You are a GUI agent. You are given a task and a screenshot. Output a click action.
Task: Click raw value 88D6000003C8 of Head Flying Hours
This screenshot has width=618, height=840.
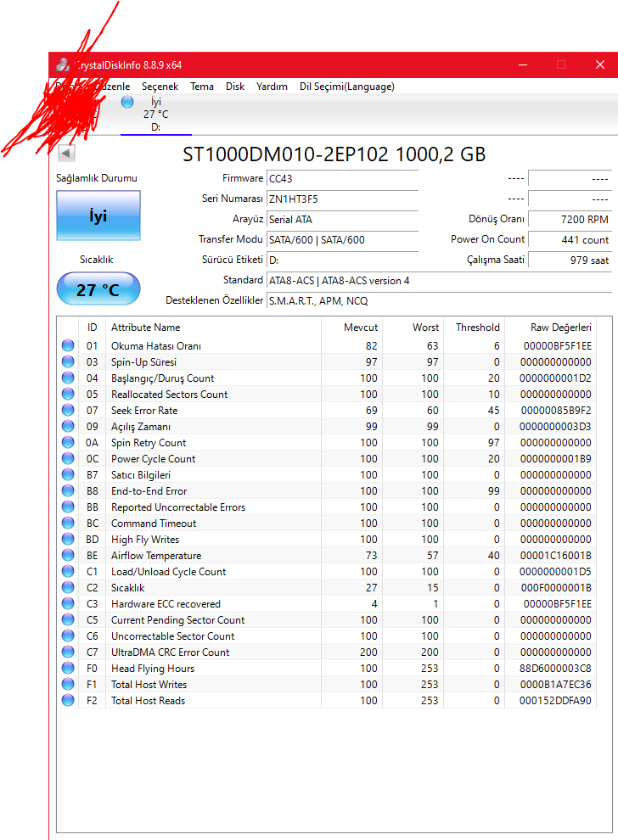click(555, 668)
